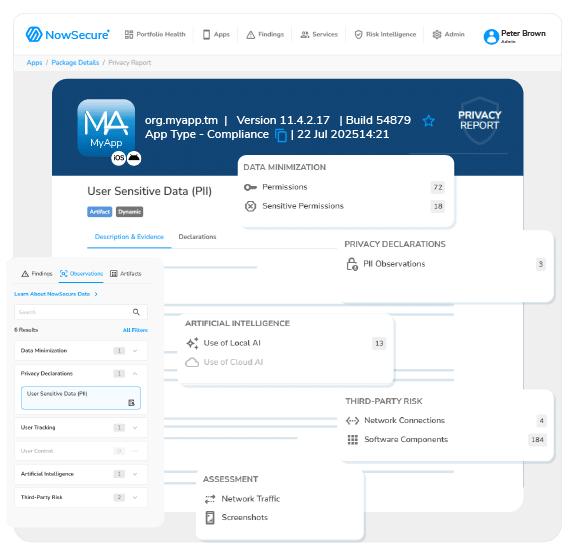571x551 pixels.
Task: Select User Sensitive Data (PII) item
Action: (x=81, y=398)
